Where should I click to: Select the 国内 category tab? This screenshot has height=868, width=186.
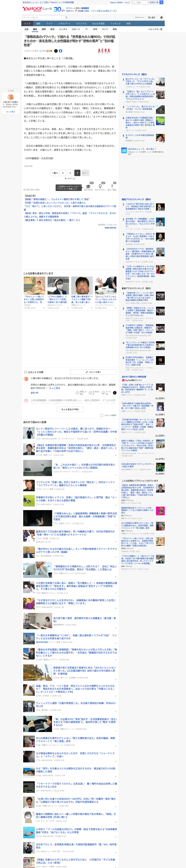coord(35,29)
